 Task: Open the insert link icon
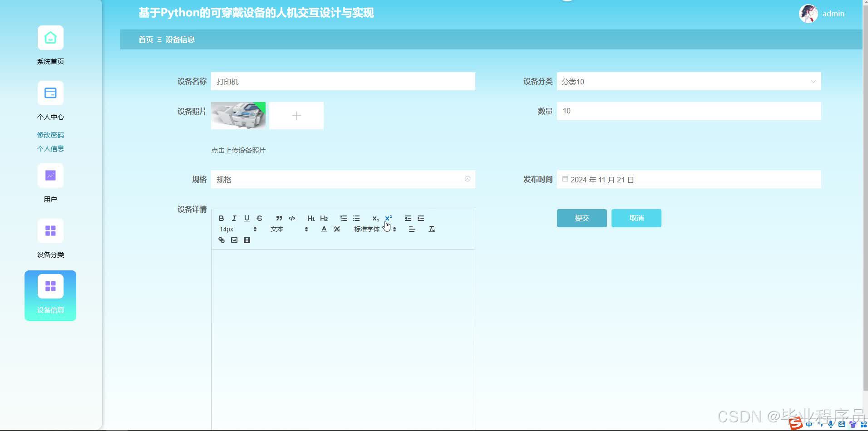pos(221,240)
